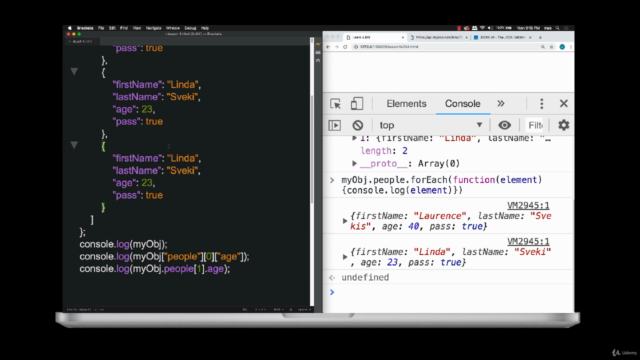Click the length: 2 property in console
The image size is (640, 360).
[x=384, y=151]
